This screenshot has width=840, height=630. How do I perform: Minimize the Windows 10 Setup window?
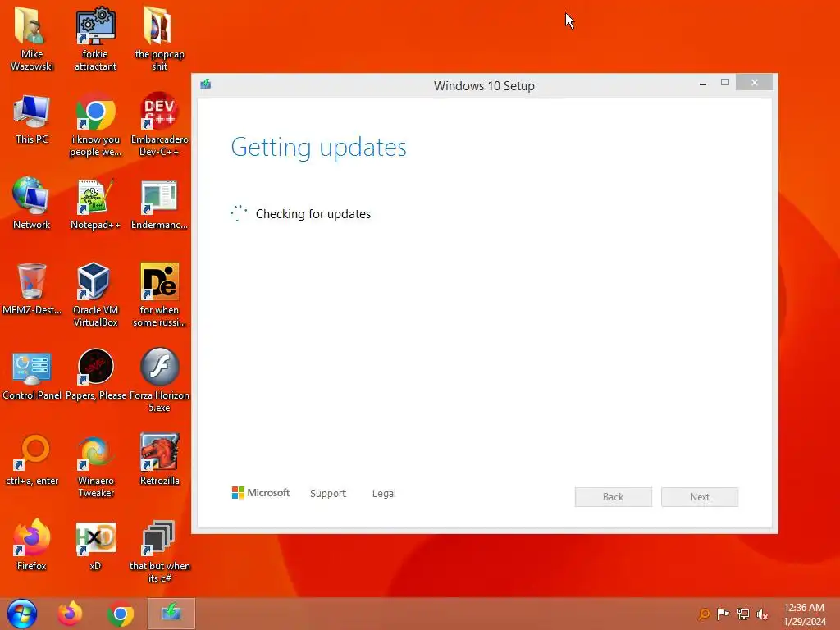click(703, 84)
